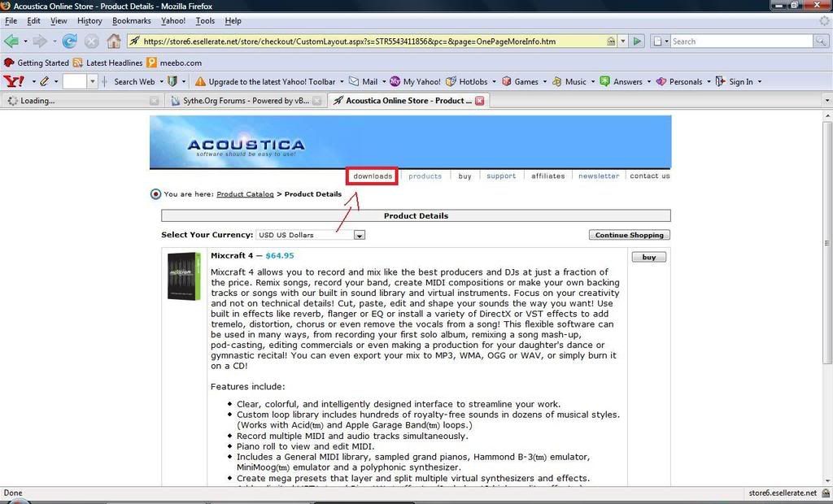This screenshot has width=833, height=504.
Task: Close the Acoustica Online Store tab
Action: coord(479,100)
